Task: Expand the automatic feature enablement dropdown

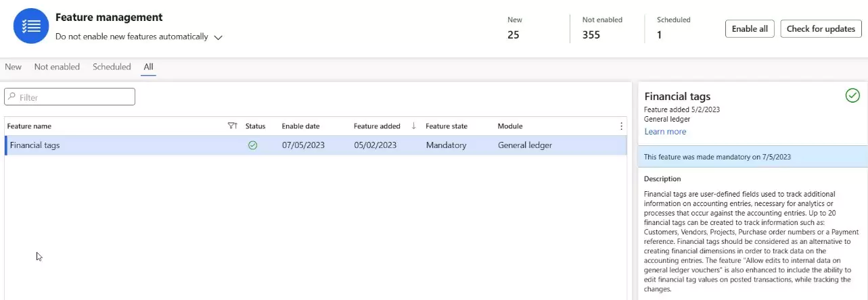Action: [x=218, y=38]
